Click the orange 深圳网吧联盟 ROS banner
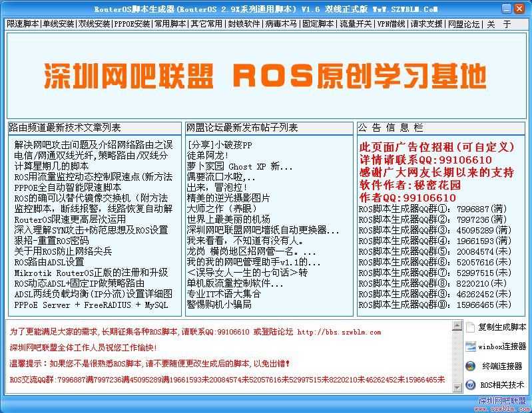The image size is (532, 413). tap(265, 76)
